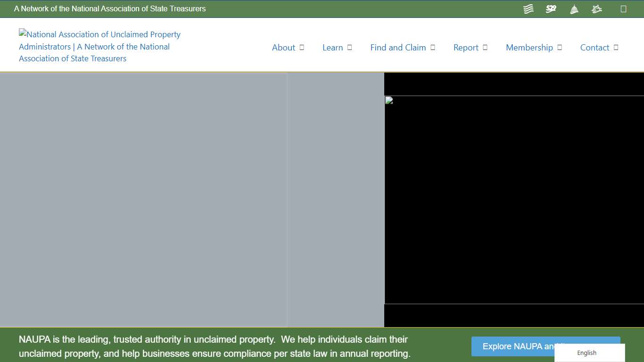The height and width of the screenshot is (362, 644).
Task: Expand the About dropdown chevron
Action: [x=302, y=47]
